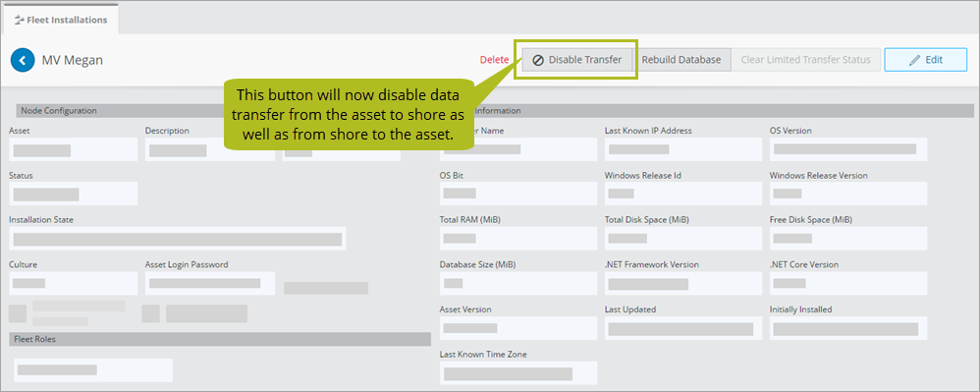Toggle the checkbox beside the Asset Login Password area
Screen dimensions: 980x392
click(150, 313)
